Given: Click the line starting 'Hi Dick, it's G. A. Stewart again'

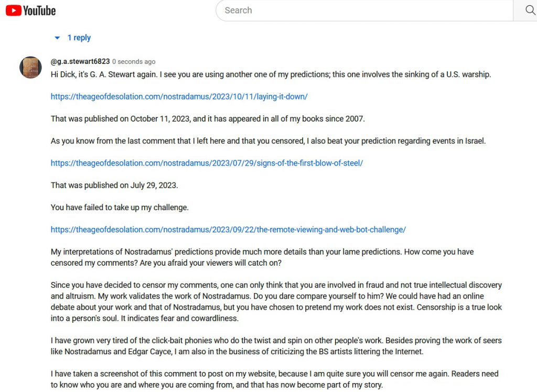Looking at the screenshot, I should coord(271,74).
